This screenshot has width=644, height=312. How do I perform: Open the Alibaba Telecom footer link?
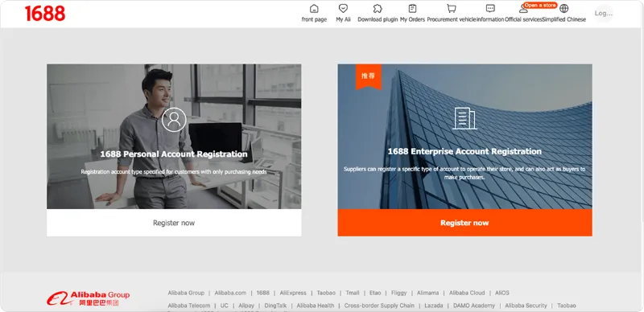pos(189,306)
